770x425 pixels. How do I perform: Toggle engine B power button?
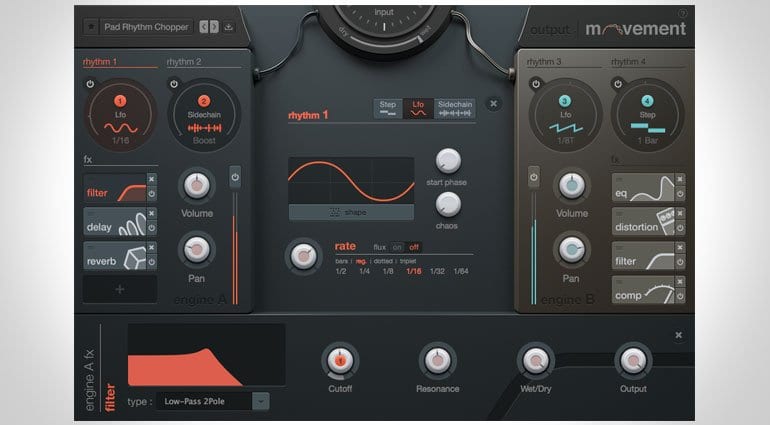pyautogui.click(x=534, y=177)
